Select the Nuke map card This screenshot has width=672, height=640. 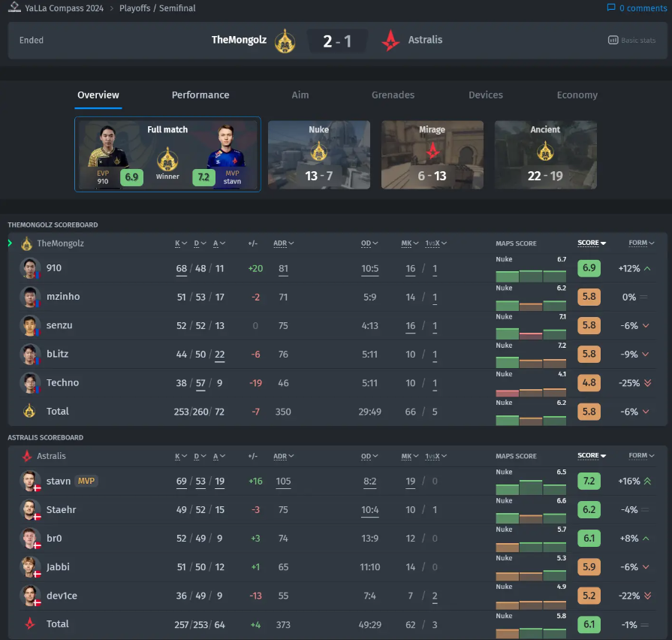click(319, 155)
